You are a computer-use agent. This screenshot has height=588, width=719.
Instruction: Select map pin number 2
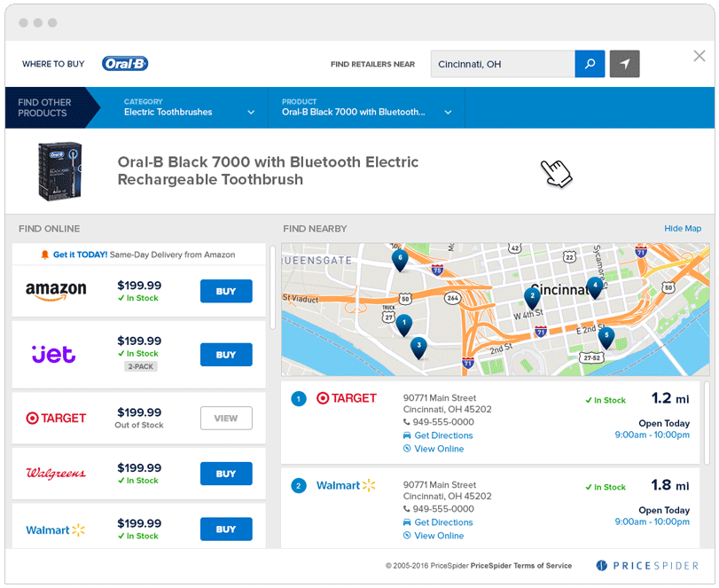[532, 298]
